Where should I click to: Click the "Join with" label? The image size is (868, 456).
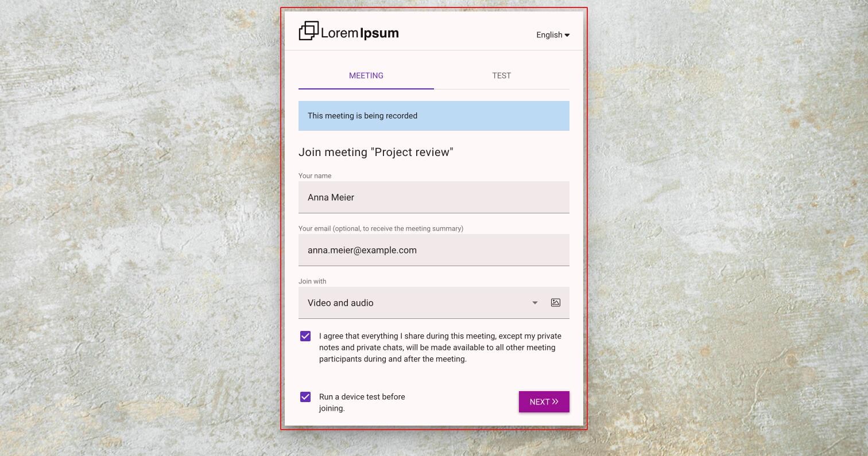312,281
